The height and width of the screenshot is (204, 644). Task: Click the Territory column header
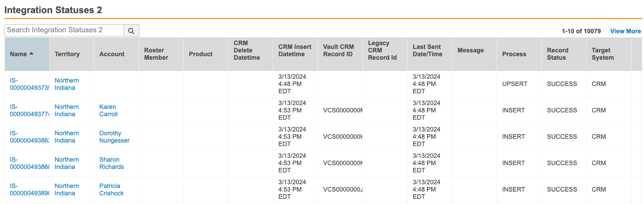point(67,54)
